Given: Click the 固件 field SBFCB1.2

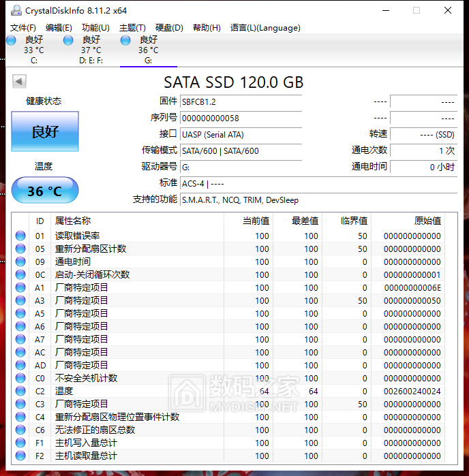Looking at the screenshot, I should (241, 101).
